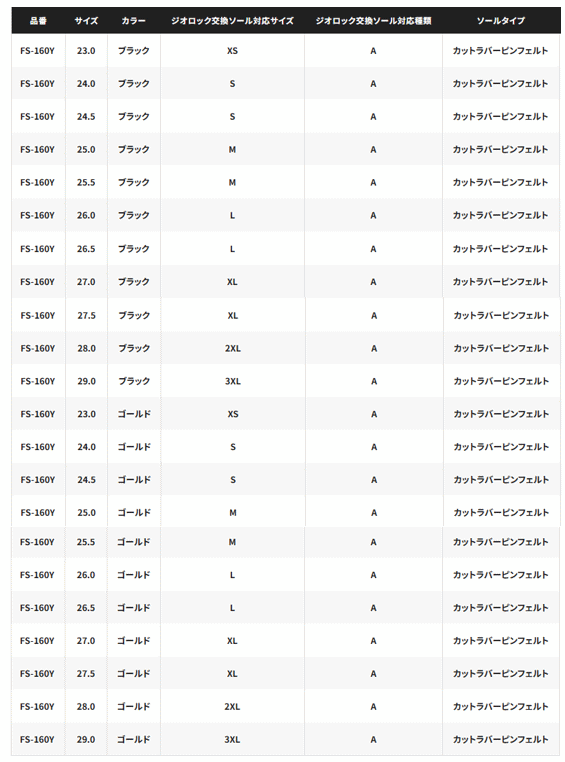
Task: Select the ブラック 23.0 size cell
Action: pyautogui.click(x=86, y=51)
